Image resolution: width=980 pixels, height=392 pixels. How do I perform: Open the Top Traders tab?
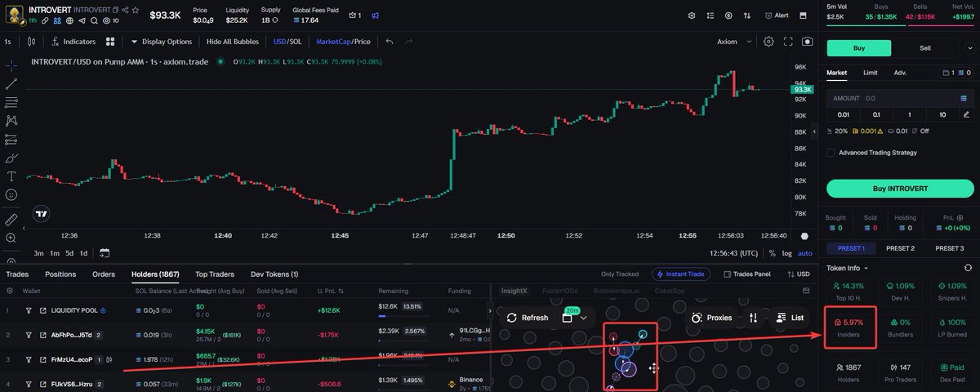(215, 274)
